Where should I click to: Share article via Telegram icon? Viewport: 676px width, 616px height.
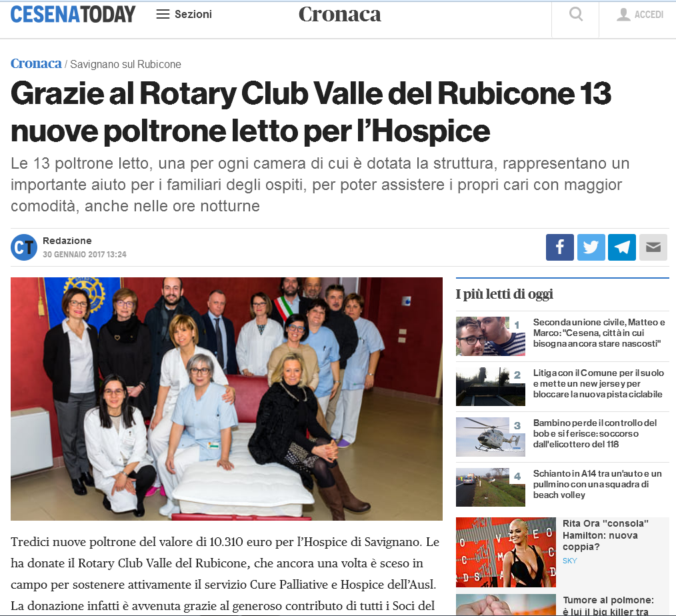coord(622,247)
